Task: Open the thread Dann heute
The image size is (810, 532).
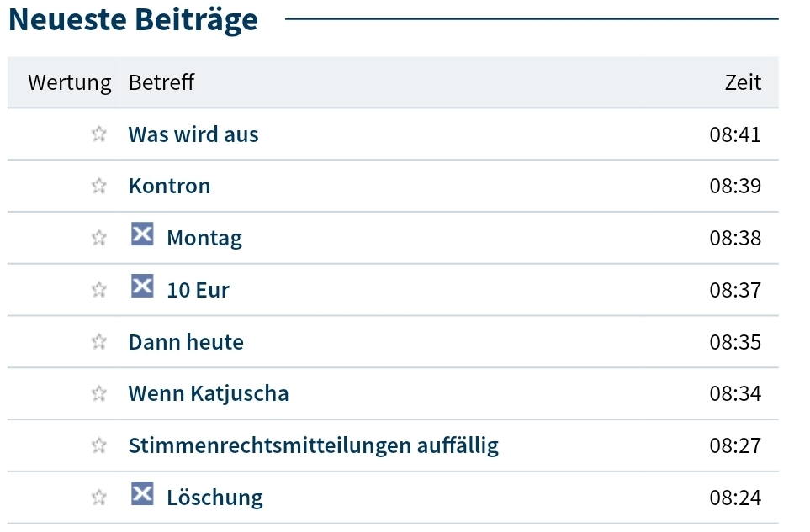Action: point(186,341)
